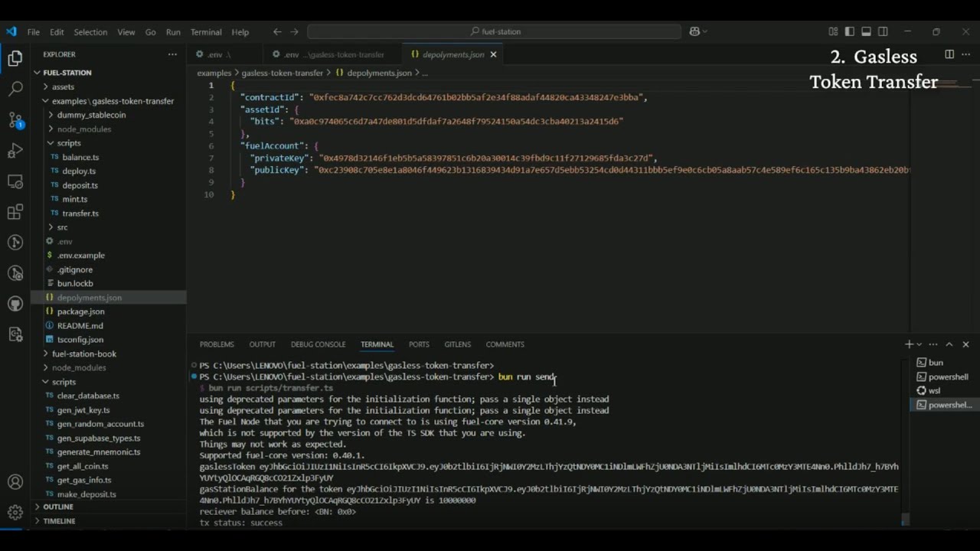Open the Run and Debug view
Image resolution: width=980 pixels, height=551 pixels.
(x=15, y=151)
